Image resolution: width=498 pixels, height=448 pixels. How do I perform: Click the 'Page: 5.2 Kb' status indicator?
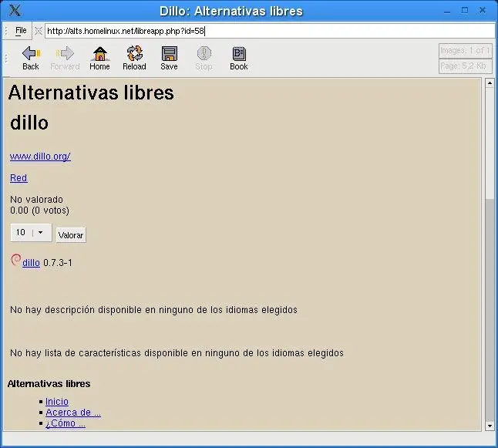click(465, 66)
